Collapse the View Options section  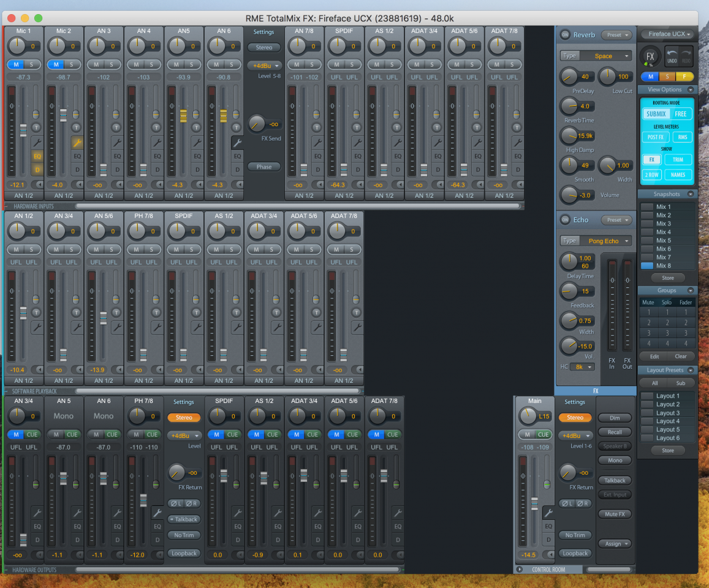point(691,89)
